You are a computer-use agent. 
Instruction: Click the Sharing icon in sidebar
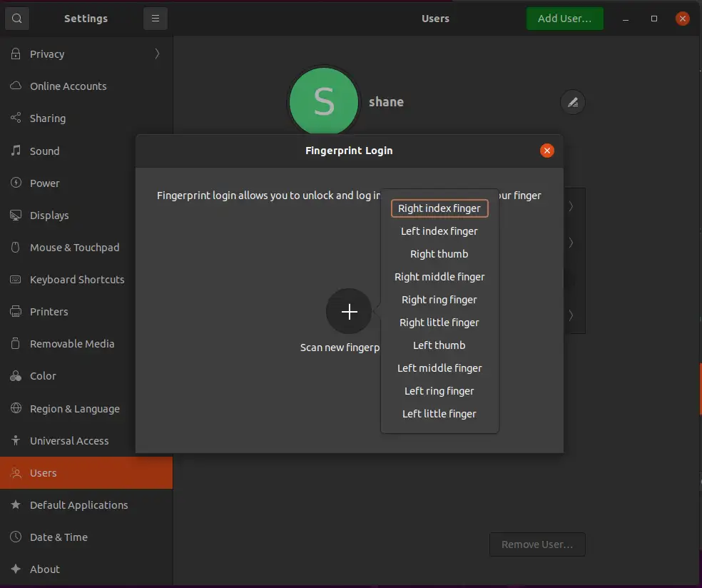tap(16, 118)
